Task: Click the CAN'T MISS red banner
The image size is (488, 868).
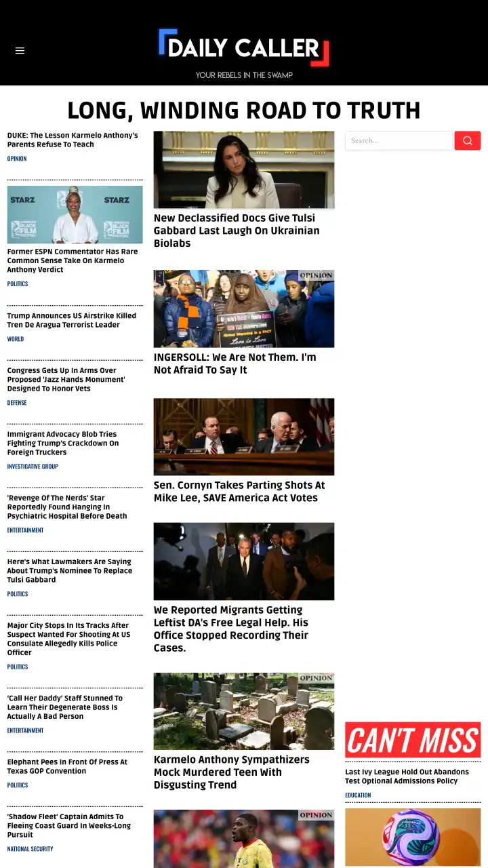Action: coord(413,740)
